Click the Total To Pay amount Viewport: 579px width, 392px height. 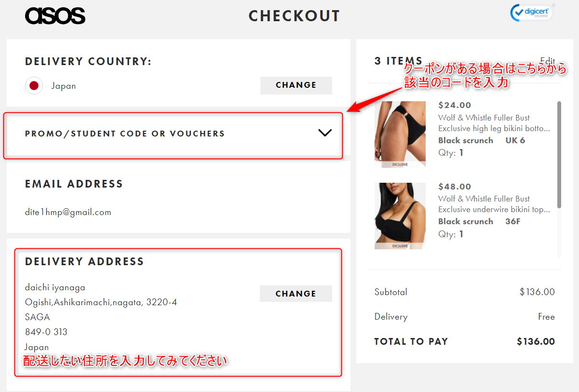(536, 342)
